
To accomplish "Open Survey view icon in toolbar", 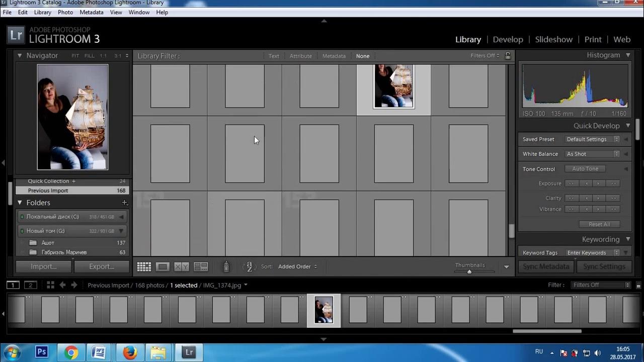I will pyautogui.click(x=201, y=267).
